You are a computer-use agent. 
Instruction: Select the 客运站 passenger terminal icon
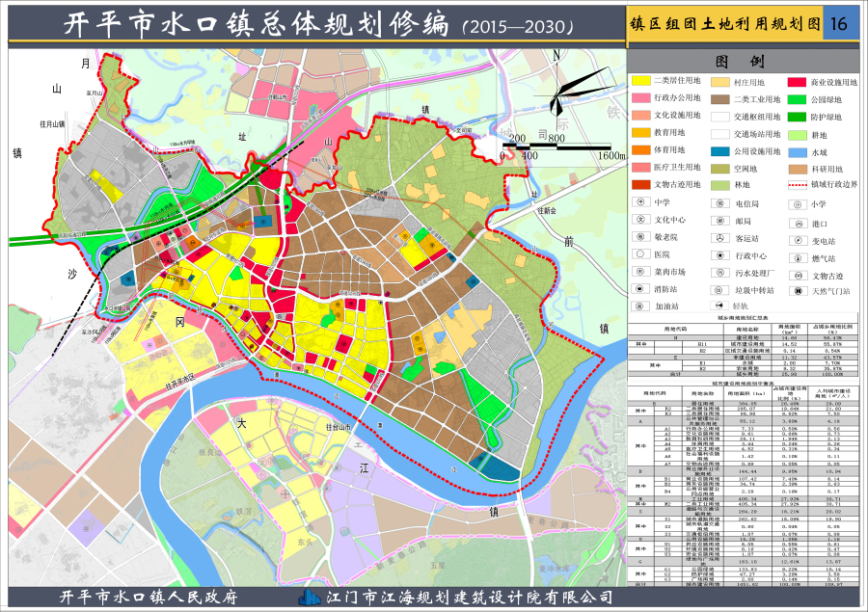click(719, 236)
